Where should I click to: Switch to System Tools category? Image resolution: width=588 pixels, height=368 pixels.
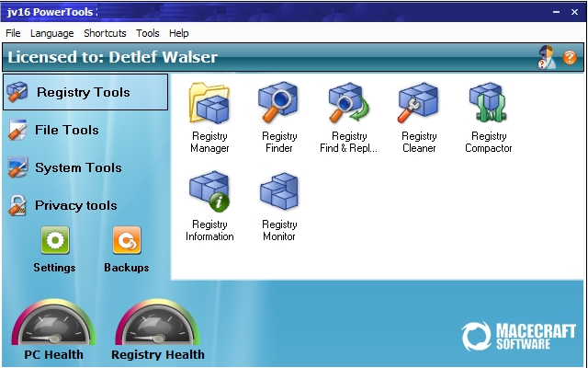pos(64,167)
